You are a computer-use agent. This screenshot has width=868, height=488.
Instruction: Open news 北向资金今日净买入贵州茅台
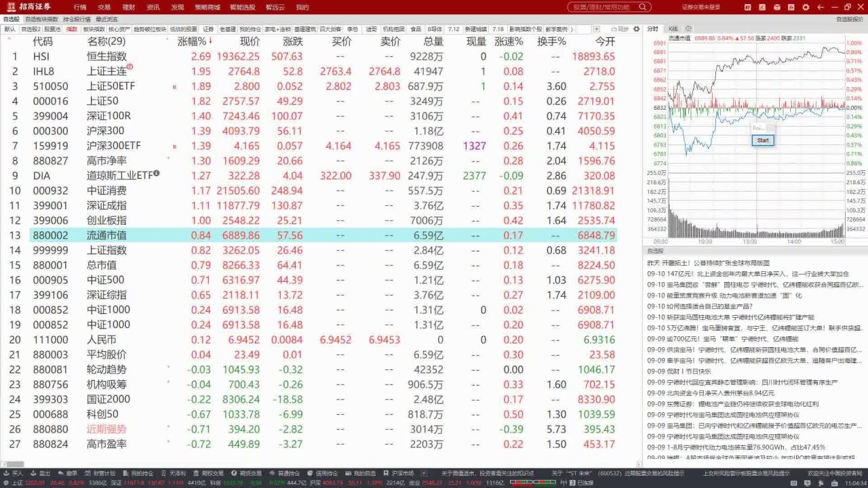click(x=711, y=393)
